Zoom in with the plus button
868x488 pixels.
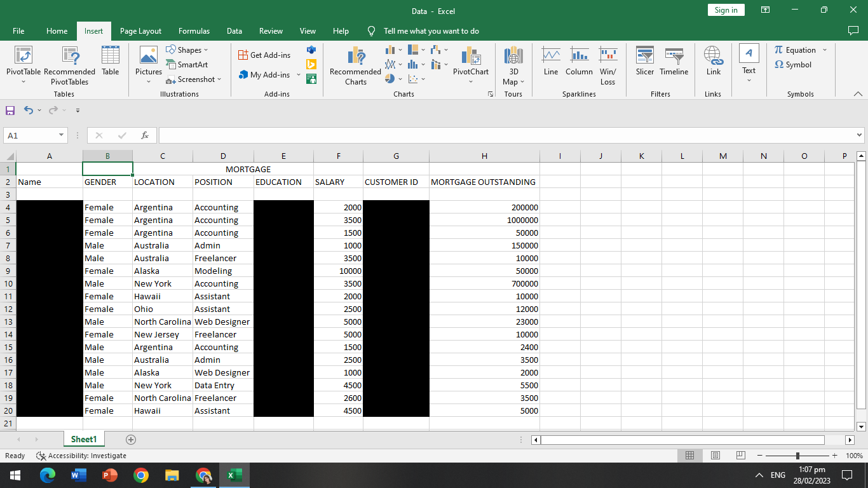pos(836,456)
